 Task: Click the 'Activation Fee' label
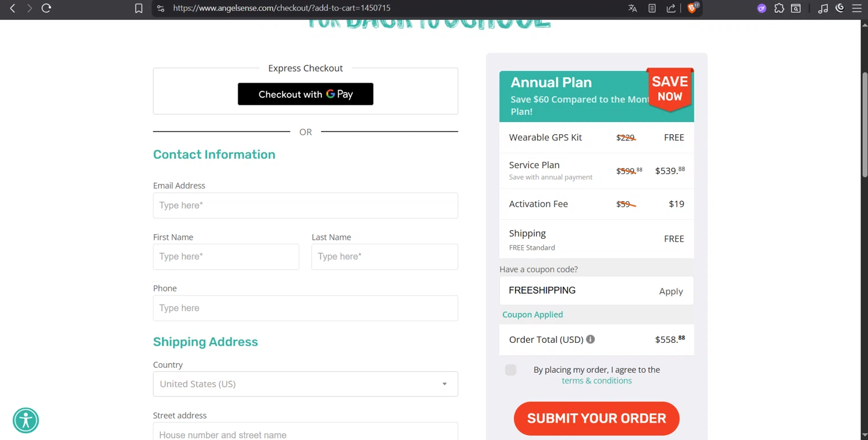(x=538, y=204)
